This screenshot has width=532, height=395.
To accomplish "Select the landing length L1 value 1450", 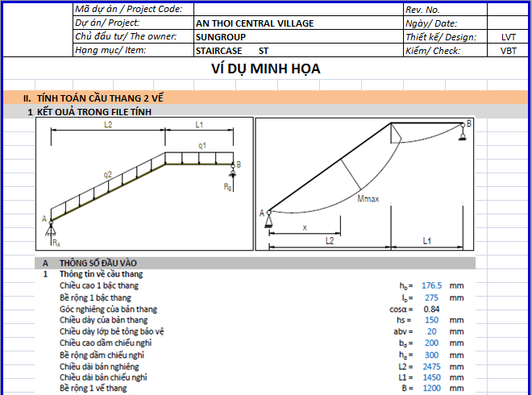I will [430, 377].
